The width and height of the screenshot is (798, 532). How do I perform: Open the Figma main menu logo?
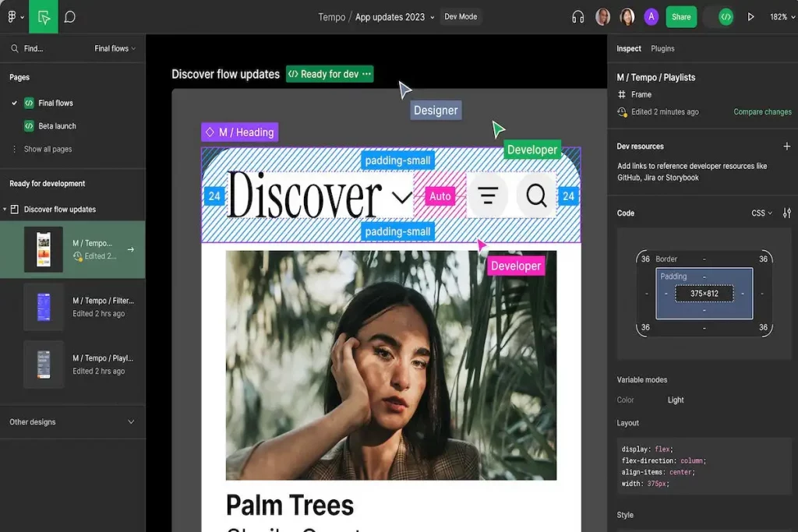(12, 17)
